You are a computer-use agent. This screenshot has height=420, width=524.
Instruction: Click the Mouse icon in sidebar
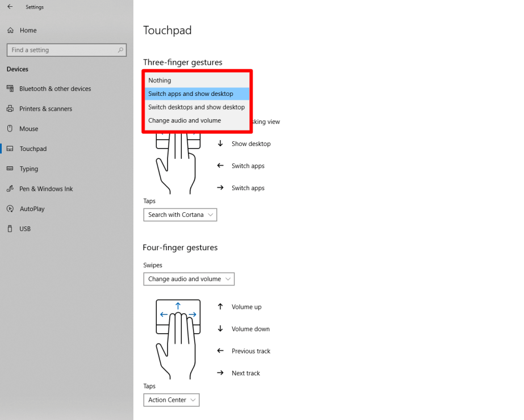coord(10,129)
